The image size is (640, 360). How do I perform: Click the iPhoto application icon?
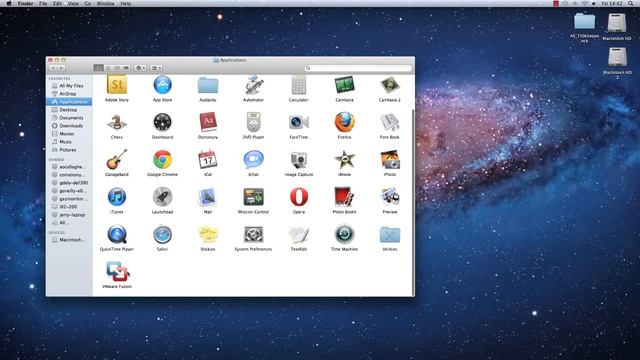tap(390, 160)
